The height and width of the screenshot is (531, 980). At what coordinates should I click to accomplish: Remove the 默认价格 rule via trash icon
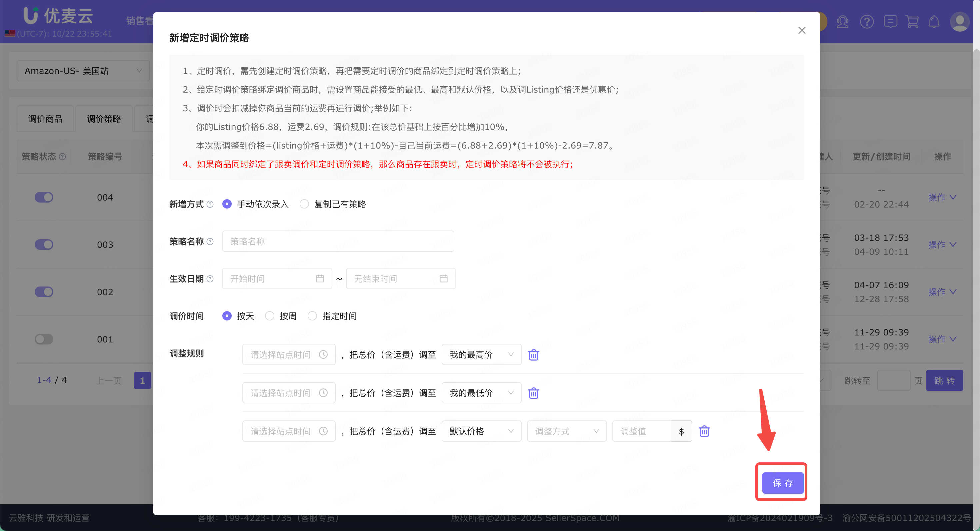[704, 431]
